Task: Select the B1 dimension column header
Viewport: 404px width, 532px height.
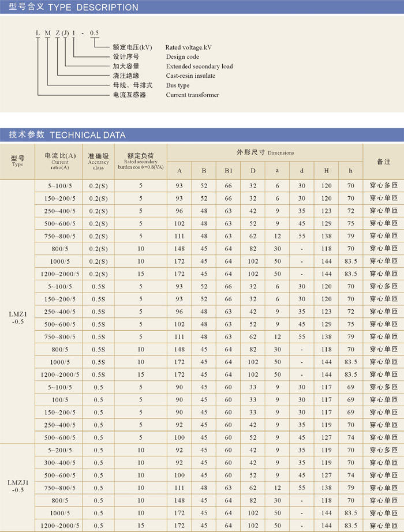Action: pyautogui.click(x=228, y=171)
